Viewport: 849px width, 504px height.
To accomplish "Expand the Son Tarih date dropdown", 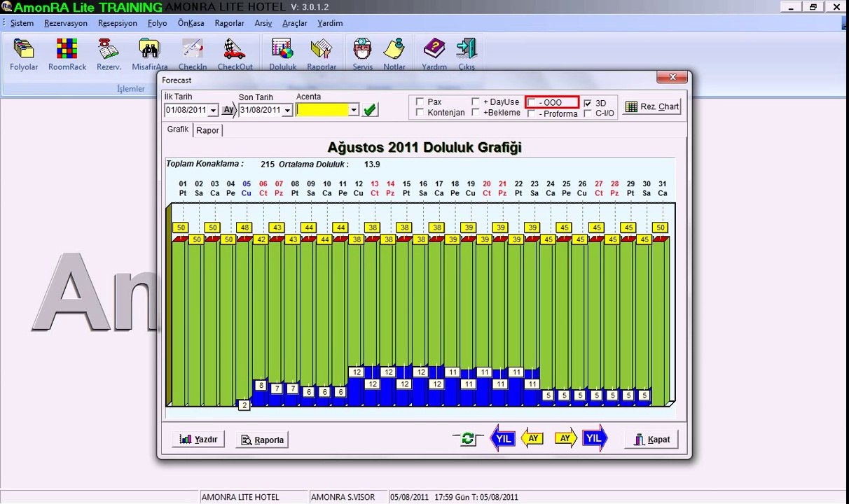I will (287, 111).
